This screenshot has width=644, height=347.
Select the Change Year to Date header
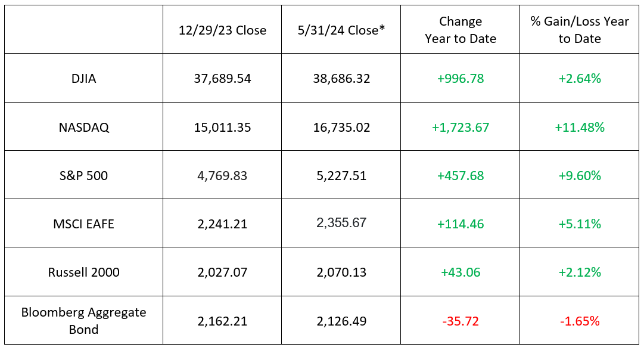pyautogui.click(x=461, y=30)
